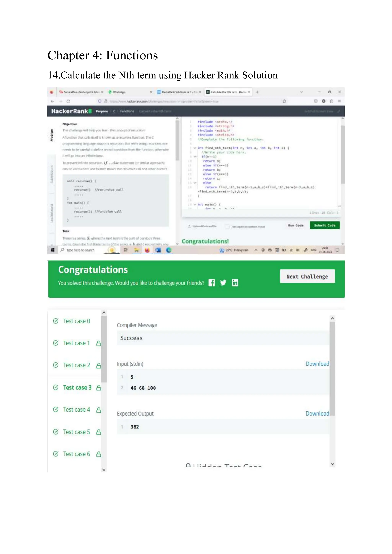Click the green Submit Code button
392x554 pixels.
[324, 225]
